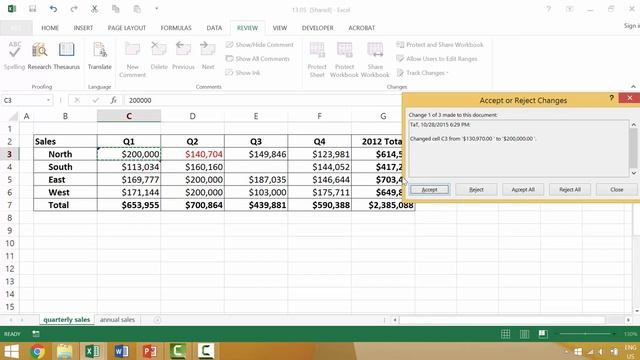The height and width of the screenshot is (360, 640).
Task: Select cell with red $140,704
Action: click(193, 154)
